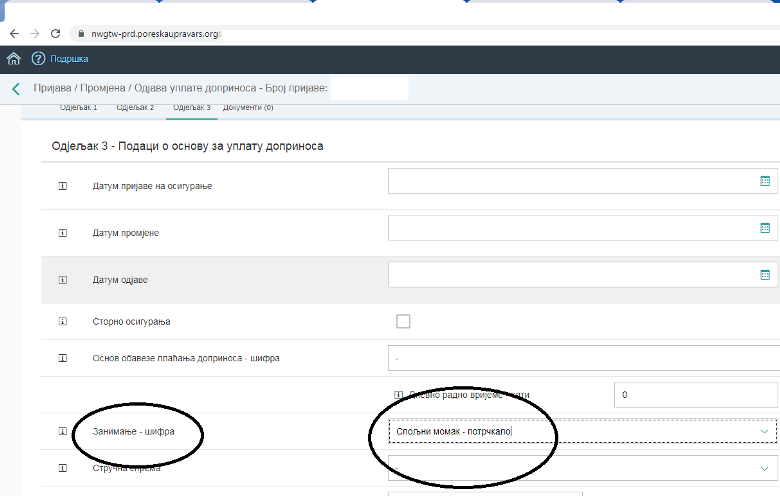Open calendar for Датум пријаве на осигурање
The height and width of the screenshot is (496, 780).
[x=765, y=181]
